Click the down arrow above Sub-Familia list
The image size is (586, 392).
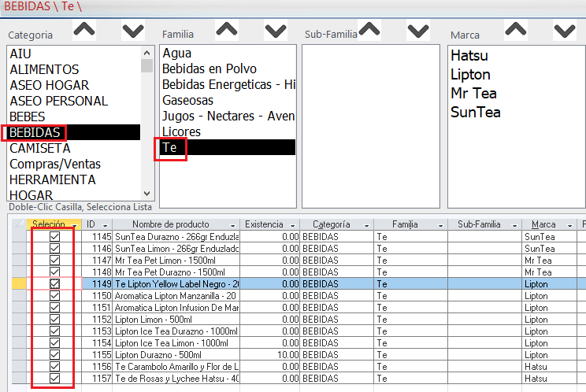pos(417,31)
